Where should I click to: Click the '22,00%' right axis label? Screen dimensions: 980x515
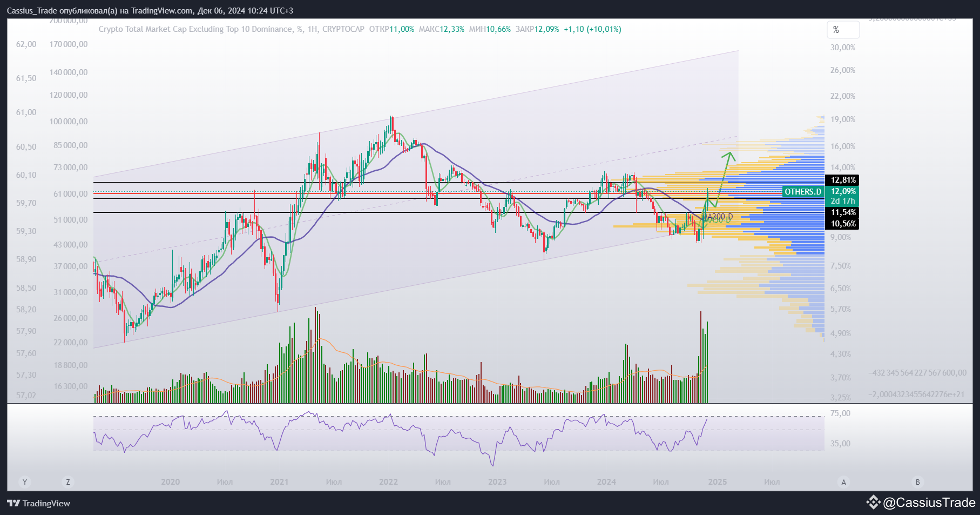click(x=843, y=96)
